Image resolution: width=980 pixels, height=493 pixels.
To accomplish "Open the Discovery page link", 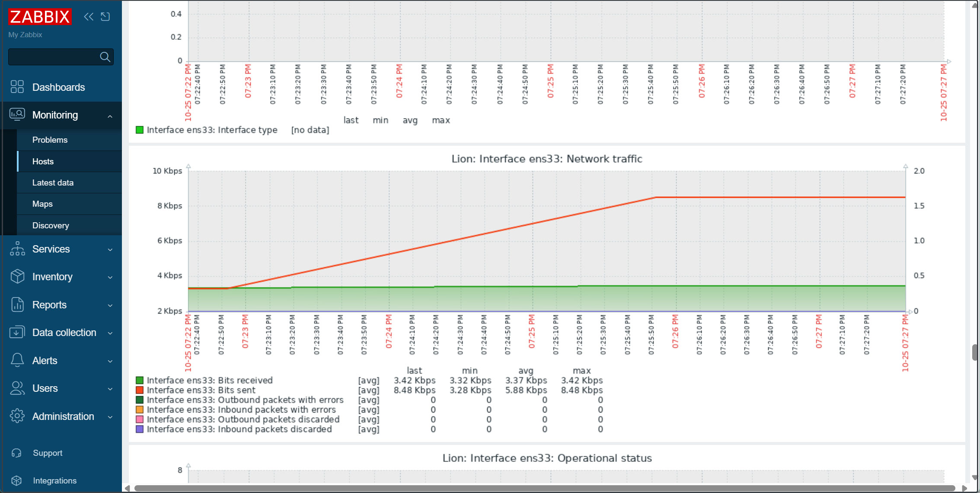I will coord(51,225).
